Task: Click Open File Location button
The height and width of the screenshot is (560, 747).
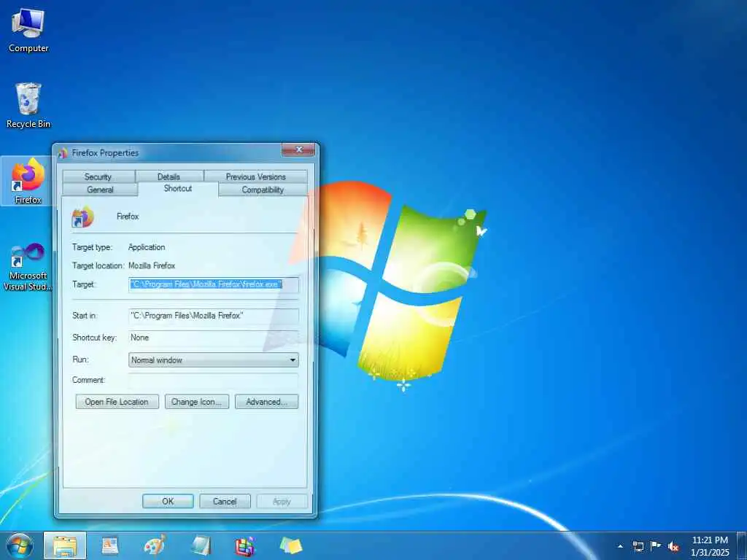Action: click(117, 402)
